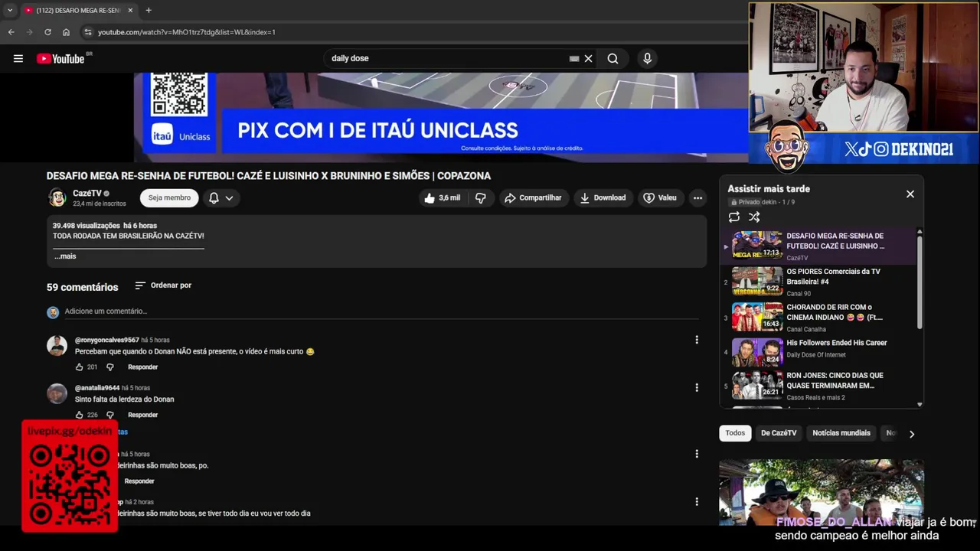
Task: Dislike the comment by @ronygoncalves9567
Action: pos(109,367)
